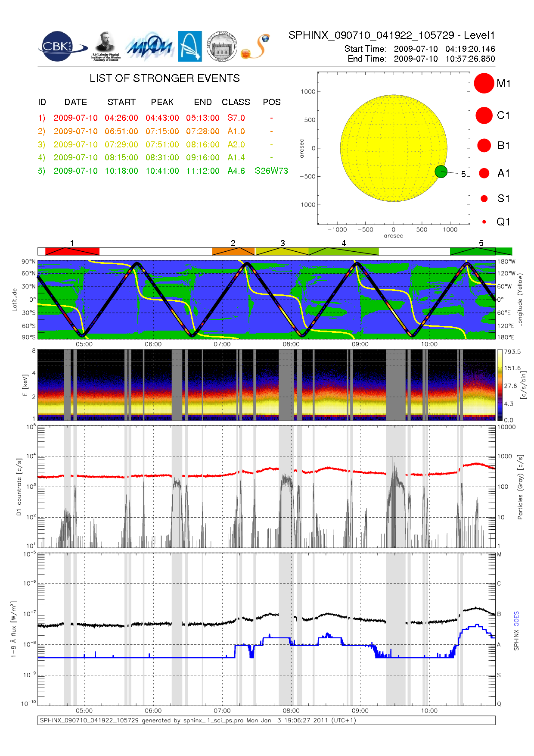Click the orange S sun-earth logo

(255, 47)
